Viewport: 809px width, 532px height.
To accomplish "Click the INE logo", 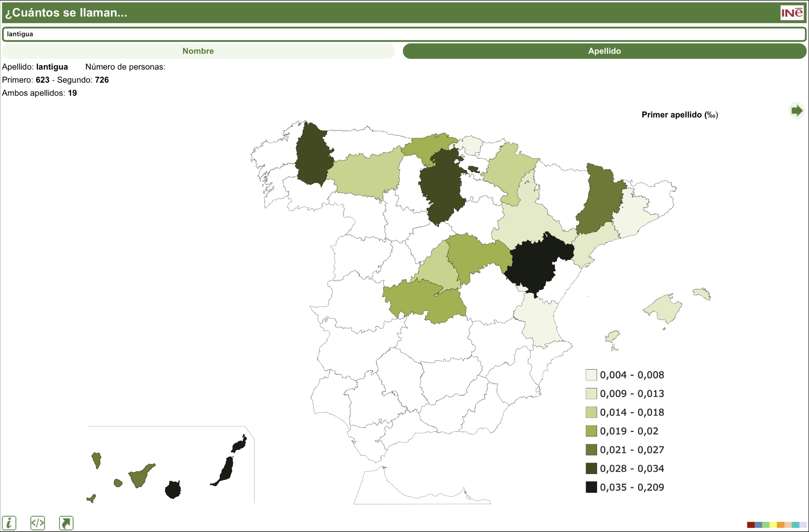I will coord(792,13).
